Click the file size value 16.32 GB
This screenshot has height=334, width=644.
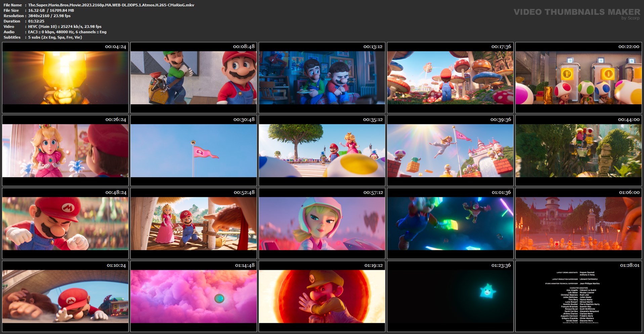pyautogui.click(x=36, y=10)
